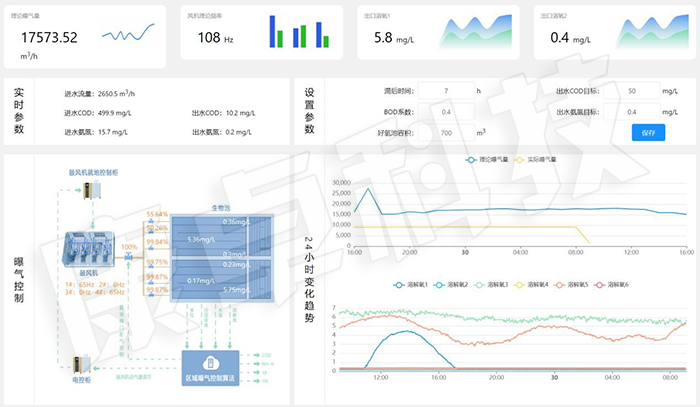Toggle 溶解氧6 legend item
700x407 pixels.
click(613, 285)
